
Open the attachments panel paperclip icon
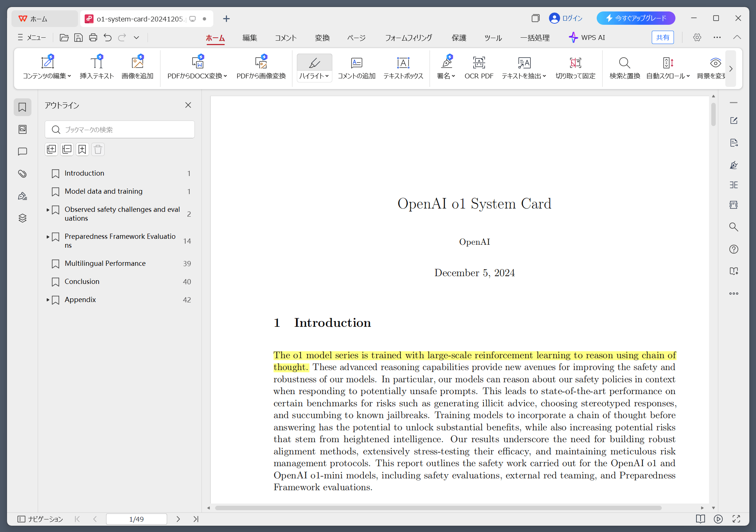pyautogui.click(x=23, y=174)
